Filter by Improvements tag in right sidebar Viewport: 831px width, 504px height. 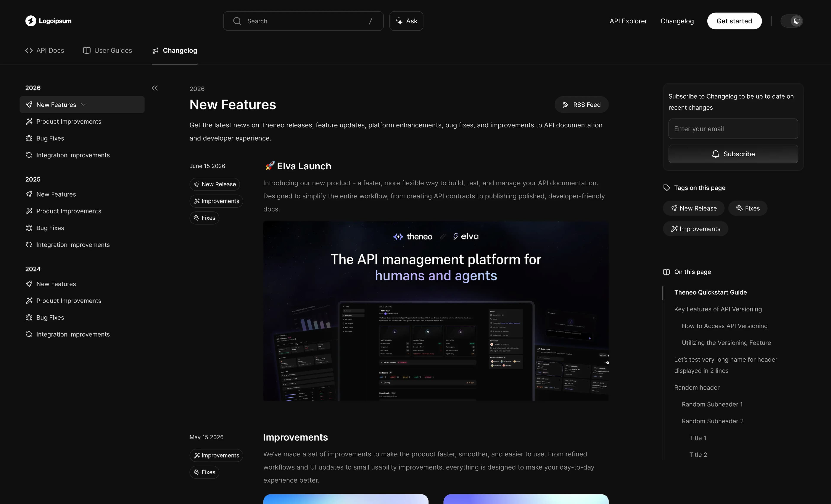click(696, 229)
